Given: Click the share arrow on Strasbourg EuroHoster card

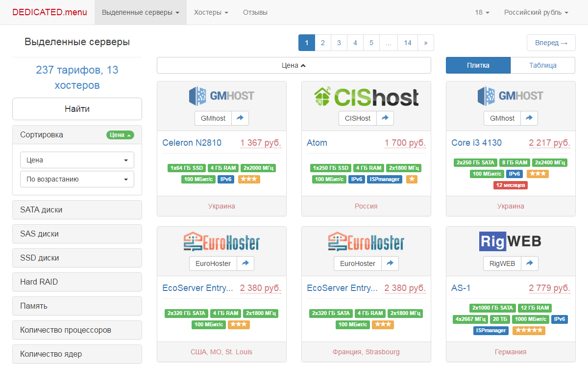Looking at the screenshot, I should (390, 263).
